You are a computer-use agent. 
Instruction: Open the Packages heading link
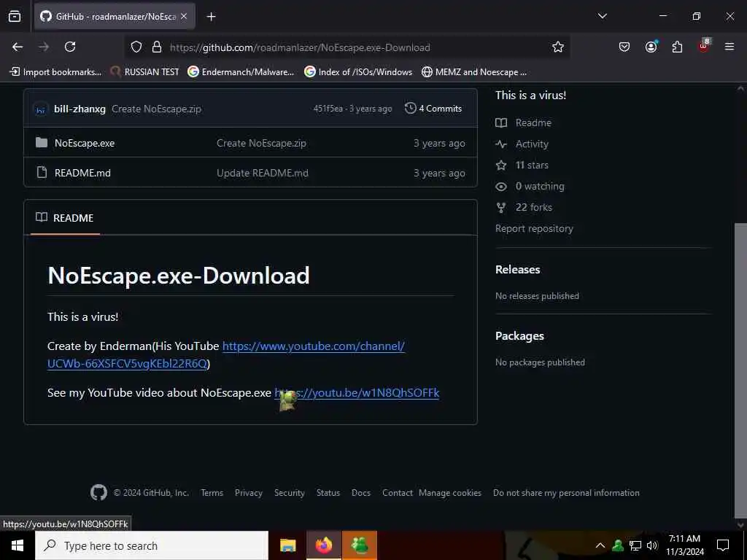(519, 335)
